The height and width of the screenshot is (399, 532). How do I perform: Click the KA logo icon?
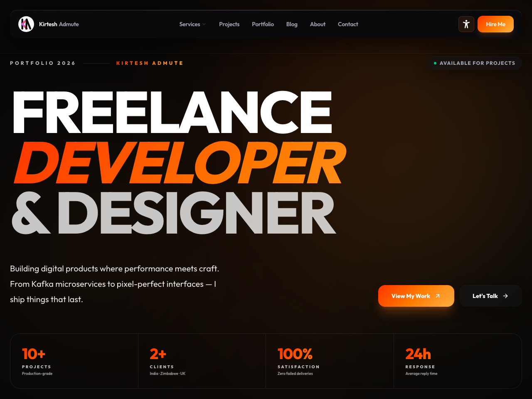(x=26, y=24)
